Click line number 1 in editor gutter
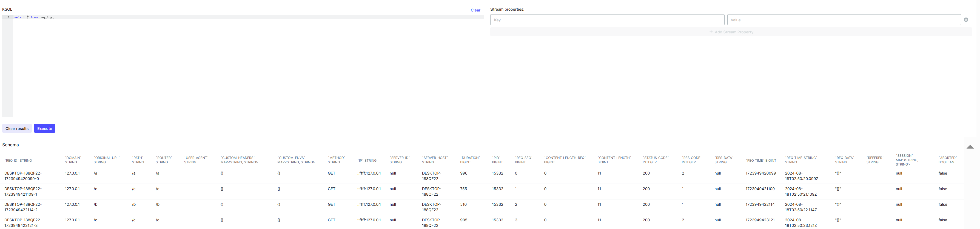Viewport: 980px width, 229px height. (8, 18)
